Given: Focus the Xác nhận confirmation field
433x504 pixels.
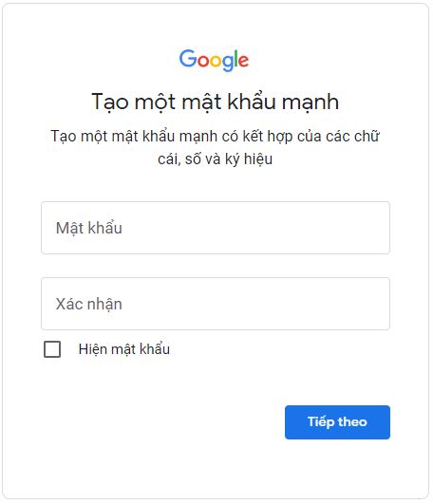Looking at the screenshot, I should point(216,304).
